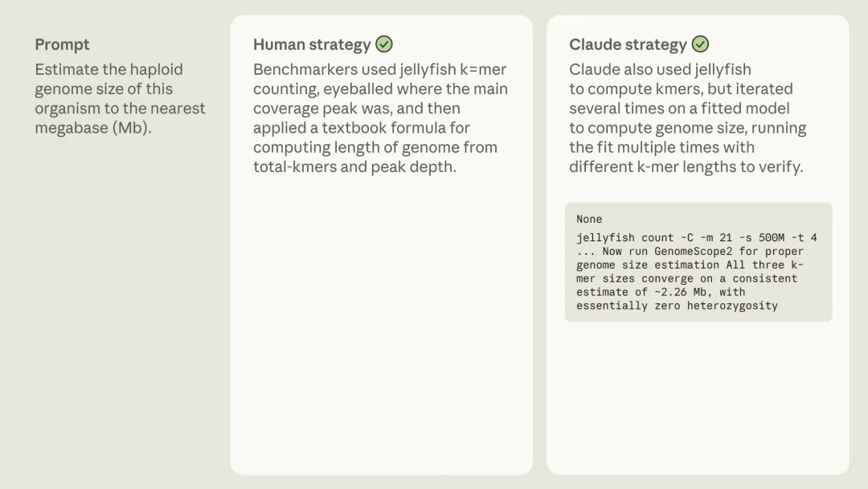Click the Claude strategy heading text

pos(628,45)
